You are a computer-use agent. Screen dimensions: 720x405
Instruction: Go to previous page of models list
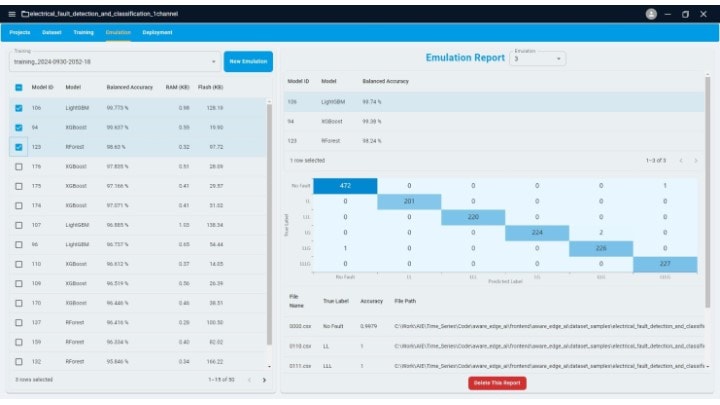[x=250, y=380]
